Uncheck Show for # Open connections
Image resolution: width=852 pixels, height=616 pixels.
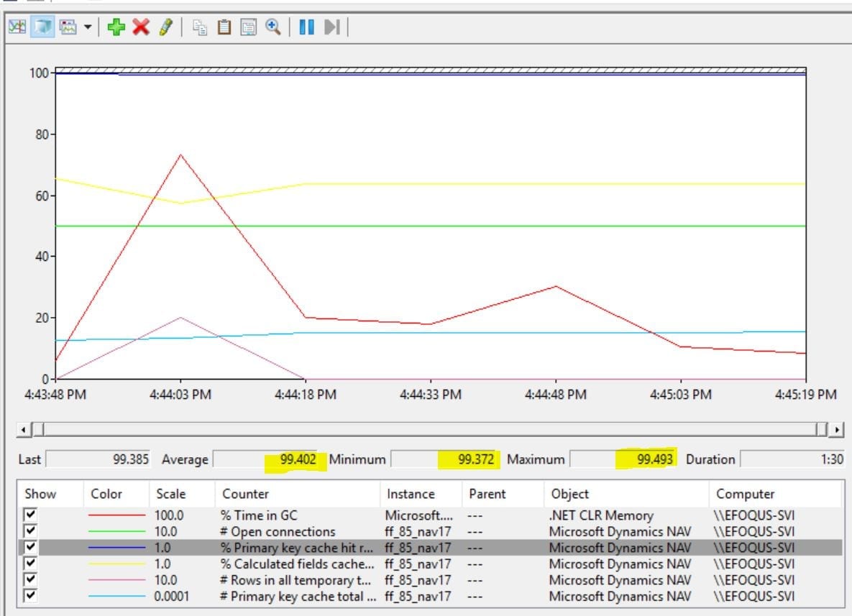[x=30, y=530]
